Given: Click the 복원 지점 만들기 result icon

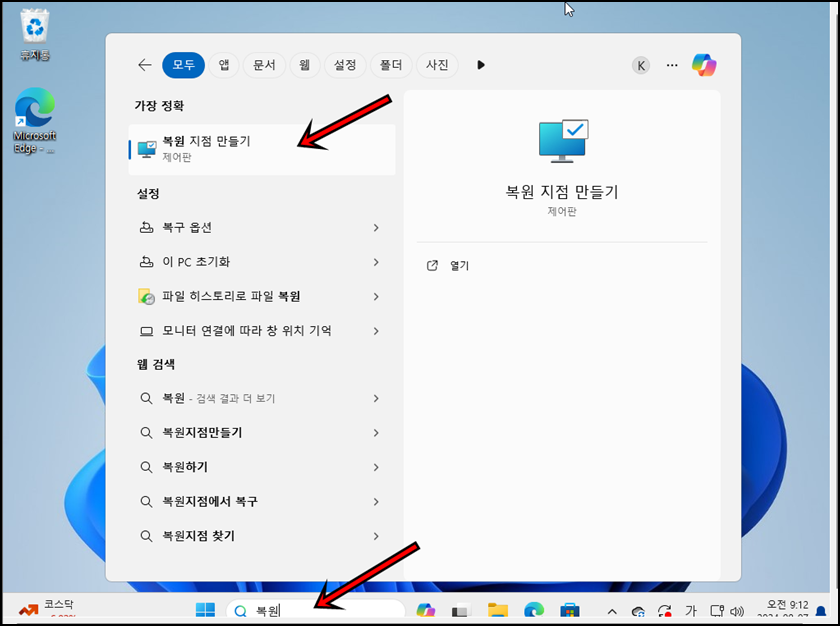Looking at the screenshot, I should click(x=147, y=149).
